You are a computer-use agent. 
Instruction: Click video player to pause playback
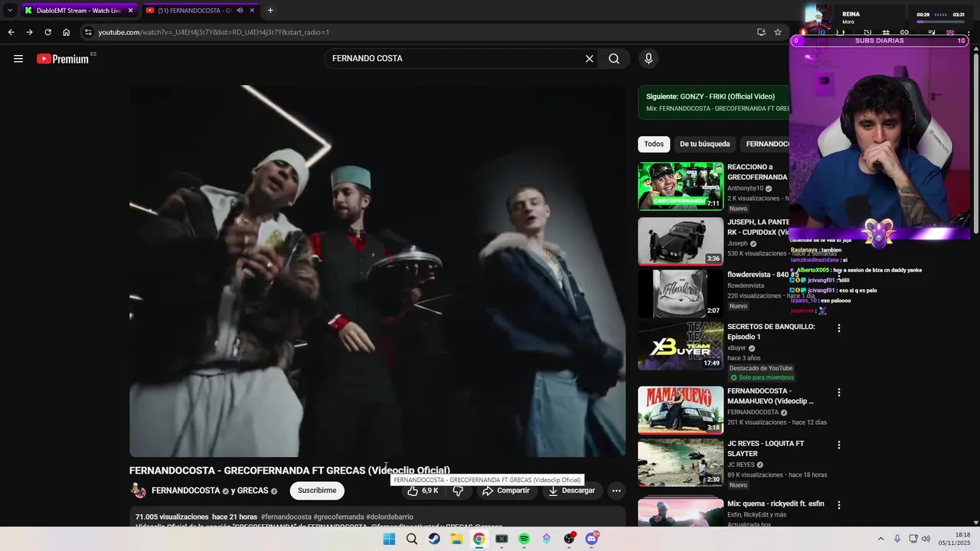[x=377, y=271]
